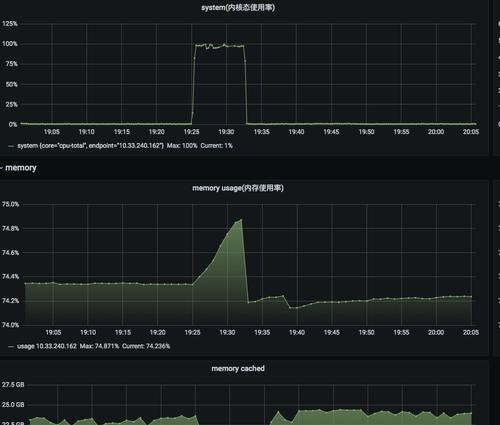
Task: Click the 100% y-axis label of system graph
Action: [x=10, y=44]
